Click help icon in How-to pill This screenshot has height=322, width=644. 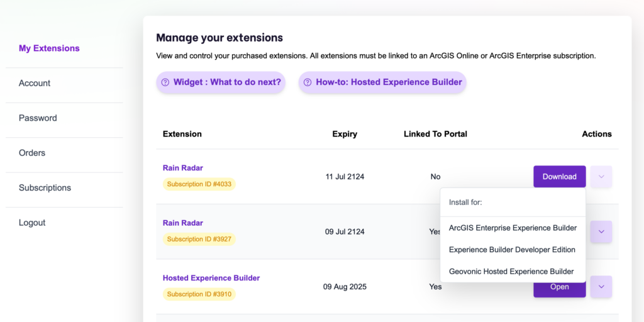[x=307, y=82]
